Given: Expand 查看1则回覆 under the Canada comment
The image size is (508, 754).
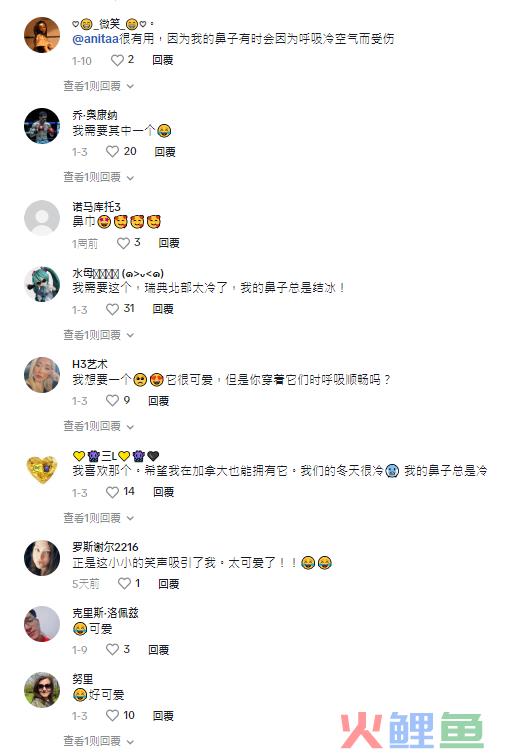Looking at the screenshot, I should (99, 518).
